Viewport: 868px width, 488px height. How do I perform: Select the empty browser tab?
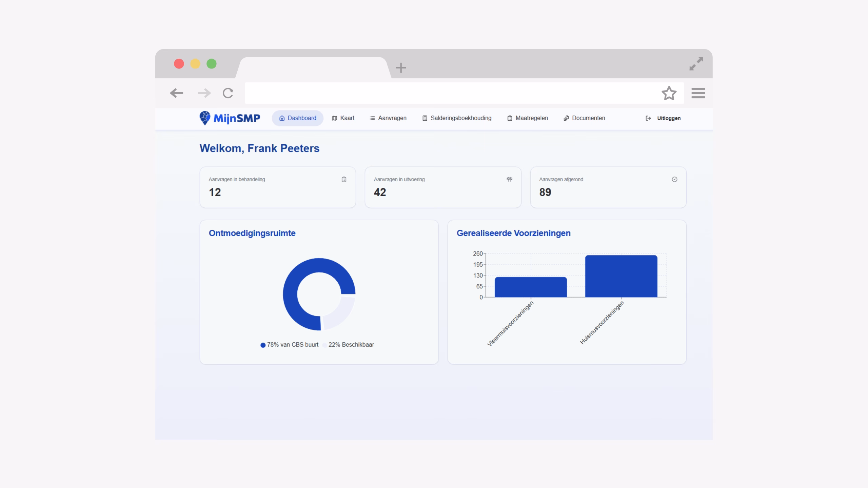[x=313, y=68]
